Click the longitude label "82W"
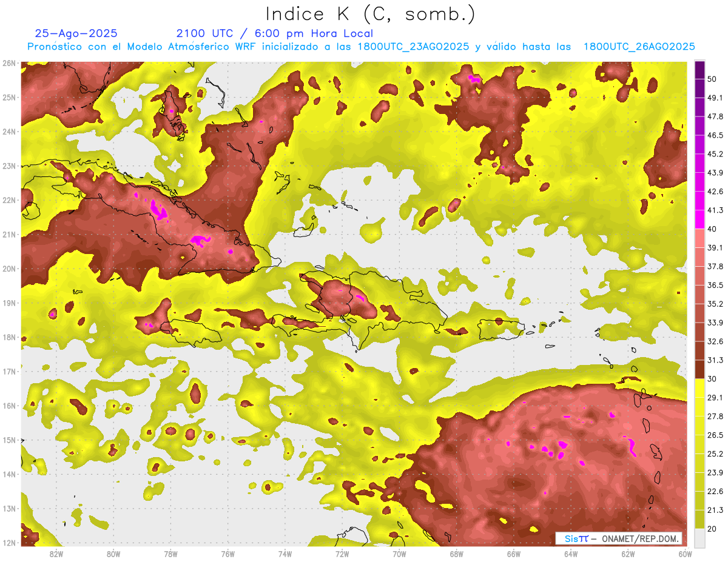728x562 pixels. (x=56, y=554)
